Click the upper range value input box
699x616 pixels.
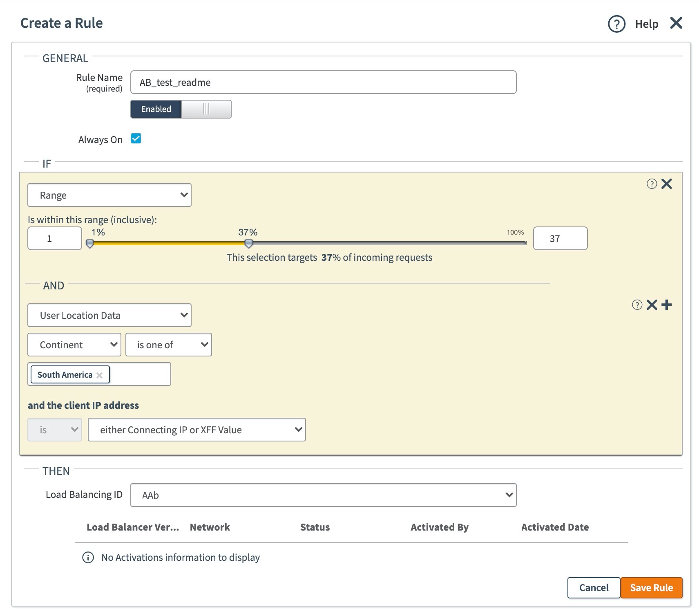(560, 238)
